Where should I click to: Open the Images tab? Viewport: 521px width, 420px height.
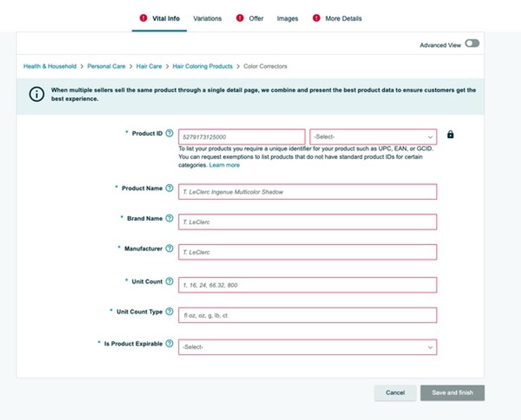(287, 18)
